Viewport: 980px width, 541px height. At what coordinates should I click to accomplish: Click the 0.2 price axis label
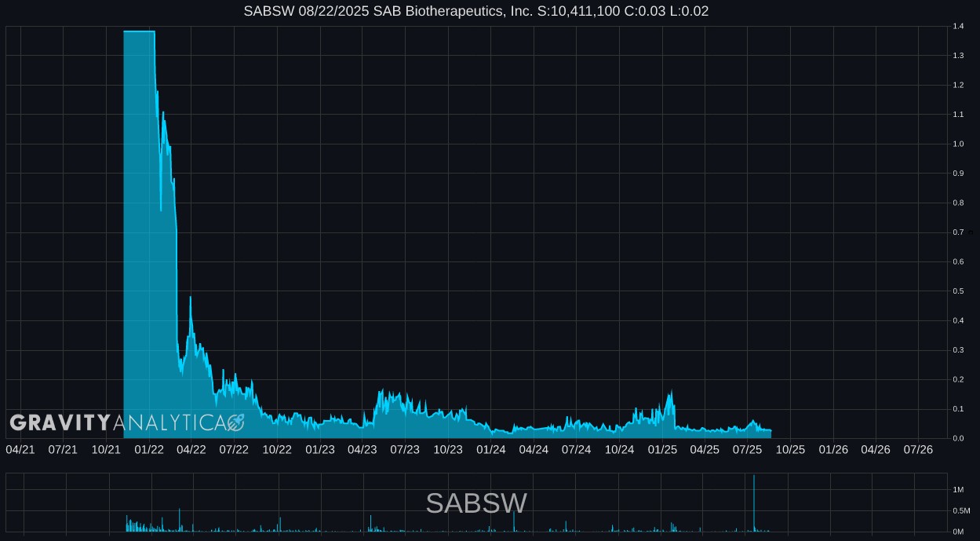pos(958,379)
